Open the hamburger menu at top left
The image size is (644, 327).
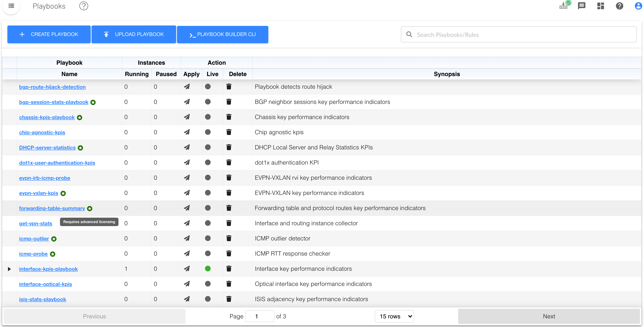11,6
